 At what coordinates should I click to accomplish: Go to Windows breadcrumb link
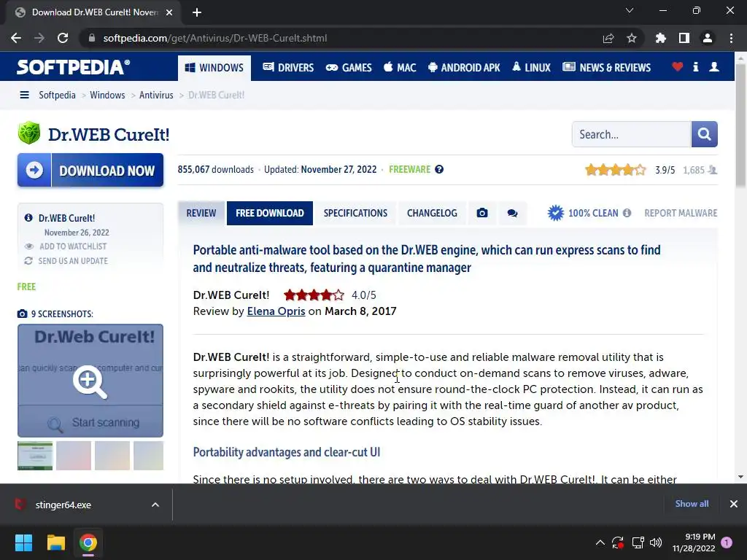coord(107,95)
